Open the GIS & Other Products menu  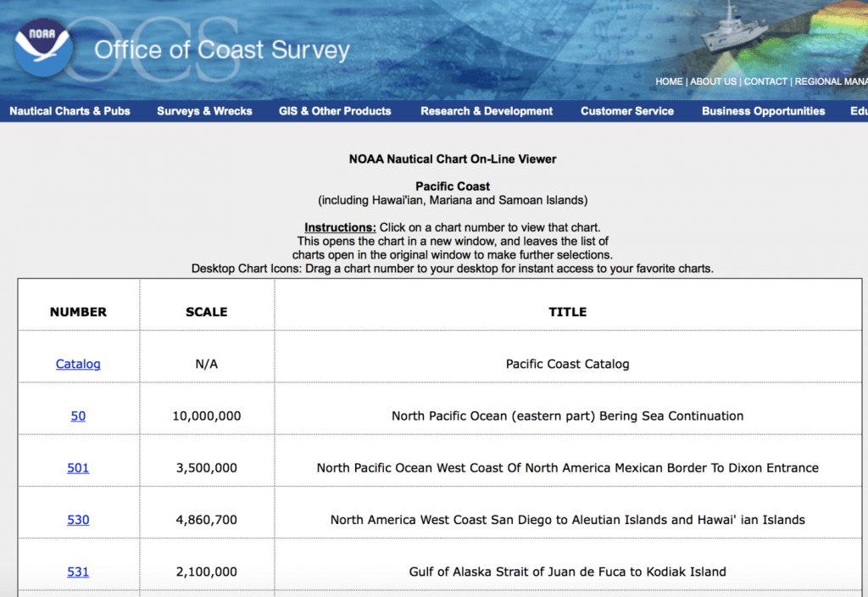(334, 111)
